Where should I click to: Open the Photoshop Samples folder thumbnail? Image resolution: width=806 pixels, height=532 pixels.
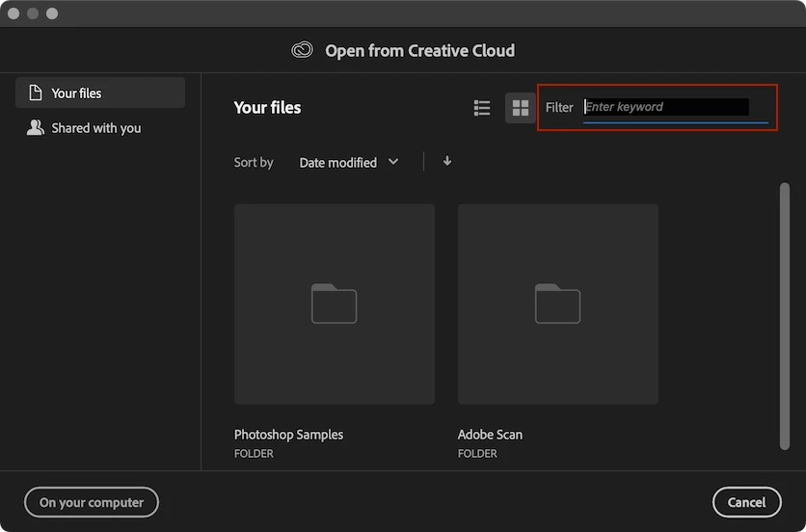click(x=335, y=304)
